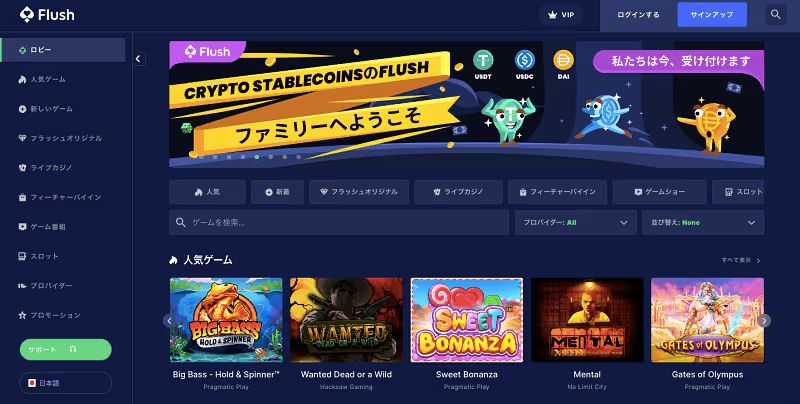Focus the ゲームを検索 search field
Screen dimensions: 800x404
[x=339, y=222]
